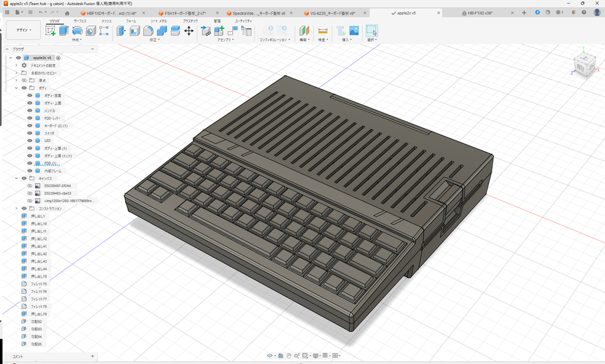Select the Orbit tool in the navigation bar

point(270,355)
